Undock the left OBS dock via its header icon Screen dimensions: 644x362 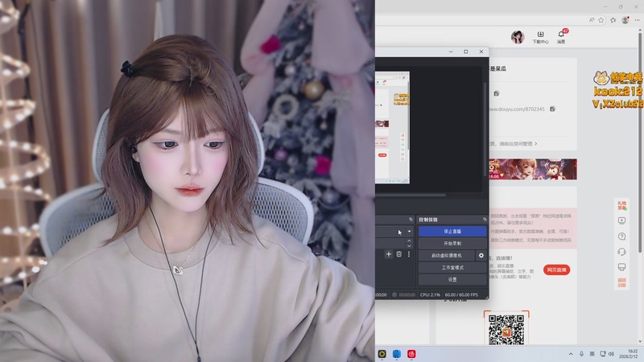(x=411, y=220)
